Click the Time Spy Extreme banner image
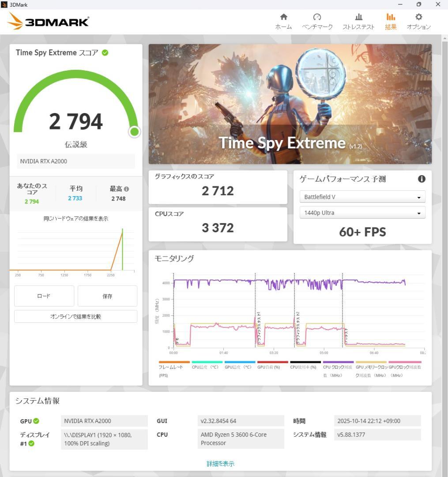The width and height of the screenshot is (448, 477). pyautogui.click(x=290, y=104)
